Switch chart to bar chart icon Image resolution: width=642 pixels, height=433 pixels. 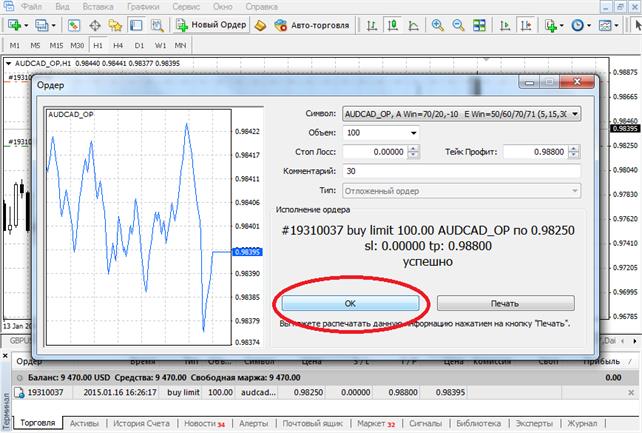[371, 23]
